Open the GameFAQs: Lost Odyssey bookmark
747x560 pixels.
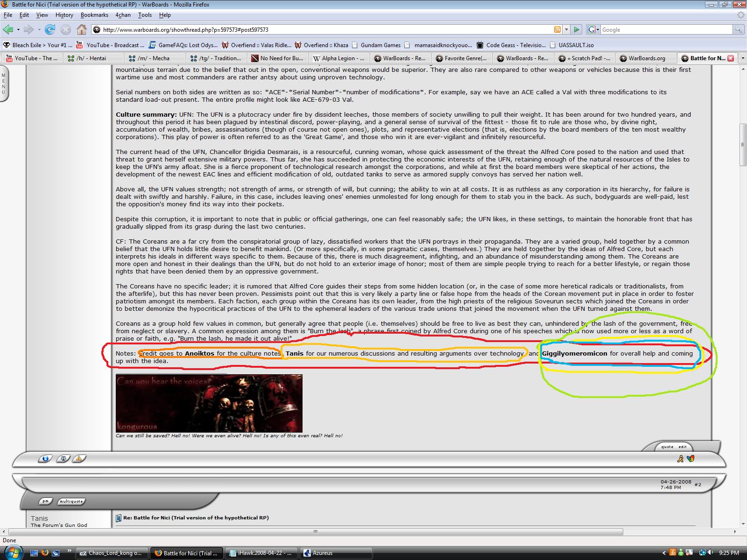click(x=183, y=45)
